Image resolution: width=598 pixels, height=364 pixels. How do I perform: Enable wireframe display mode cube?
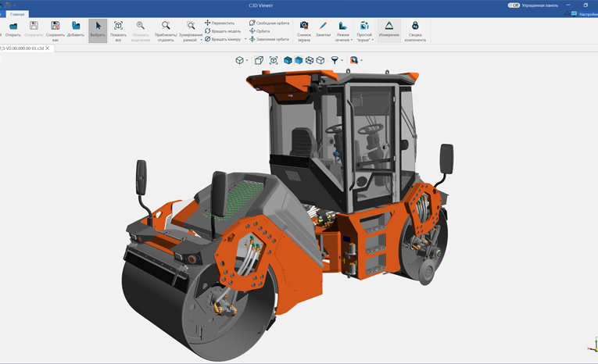310,60
